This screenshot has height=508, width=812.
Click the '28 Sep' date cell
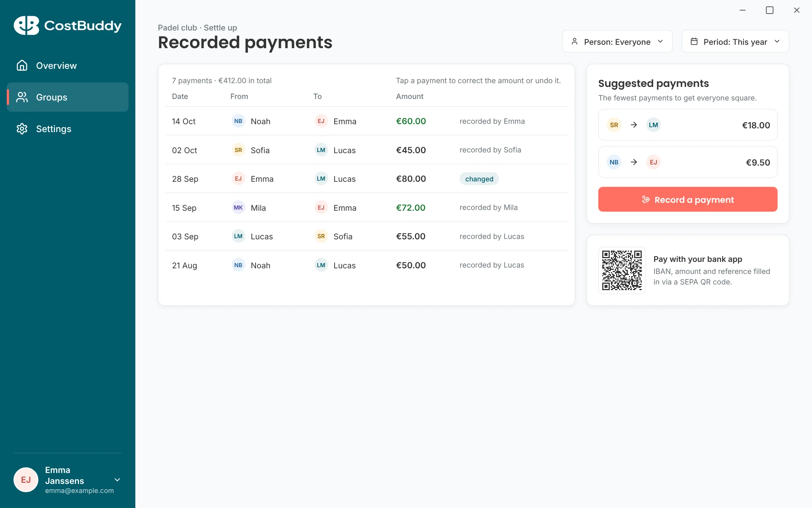point(185,179)
